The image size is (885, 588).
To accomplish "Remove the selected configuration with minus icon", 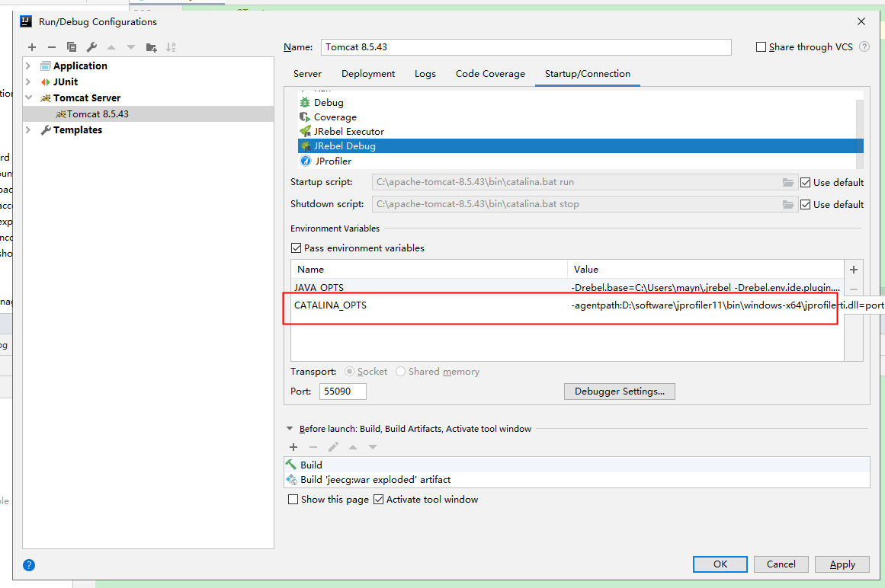I will [51, 47].
